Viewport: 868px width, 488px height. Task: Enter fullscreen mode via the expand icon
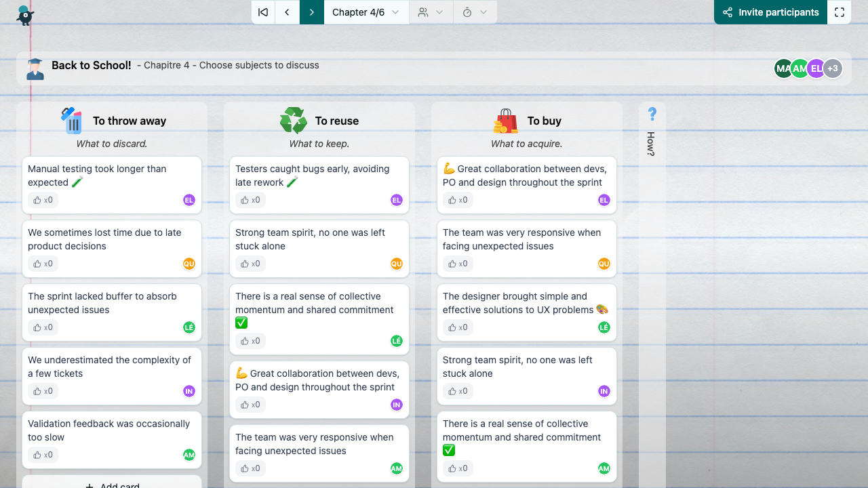pos(840,12)
